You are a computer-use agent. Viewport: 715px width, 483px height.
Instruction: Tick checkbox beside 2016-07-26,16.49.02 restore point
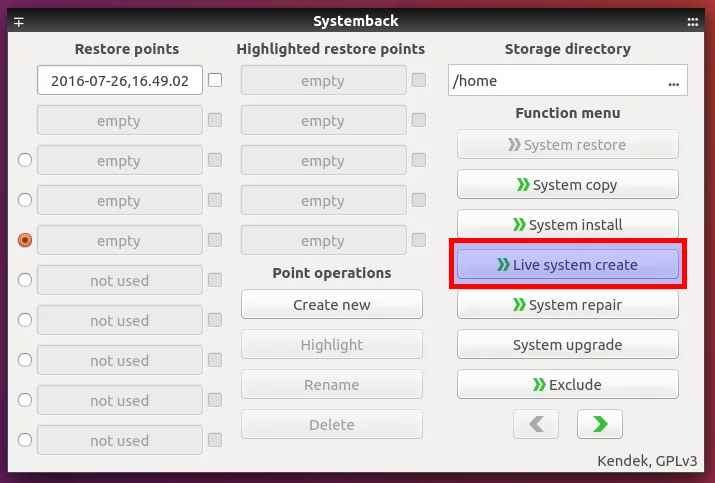point(215,80)
